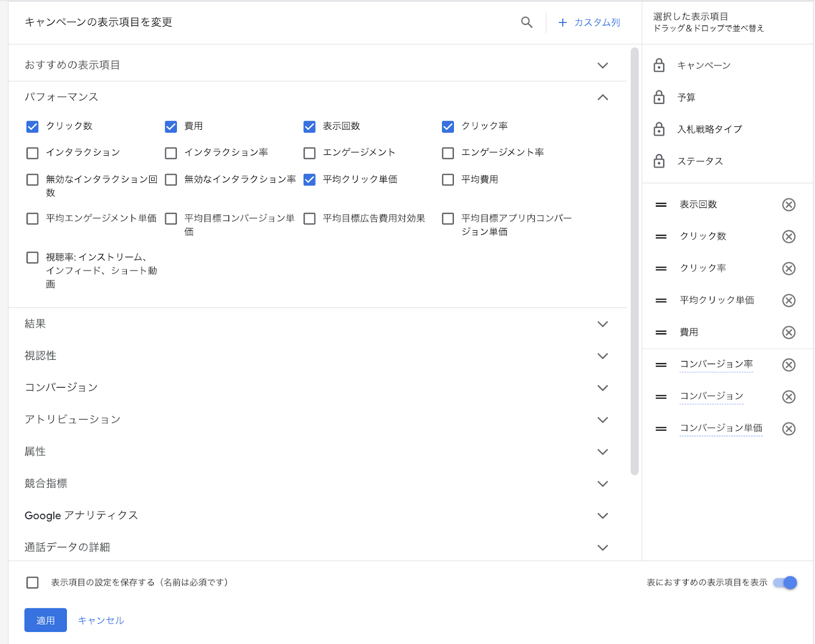Check the 無効なインタラクション回数 checkbox
The height and width of the screenshot is (644, 815).
coord(32,179)
